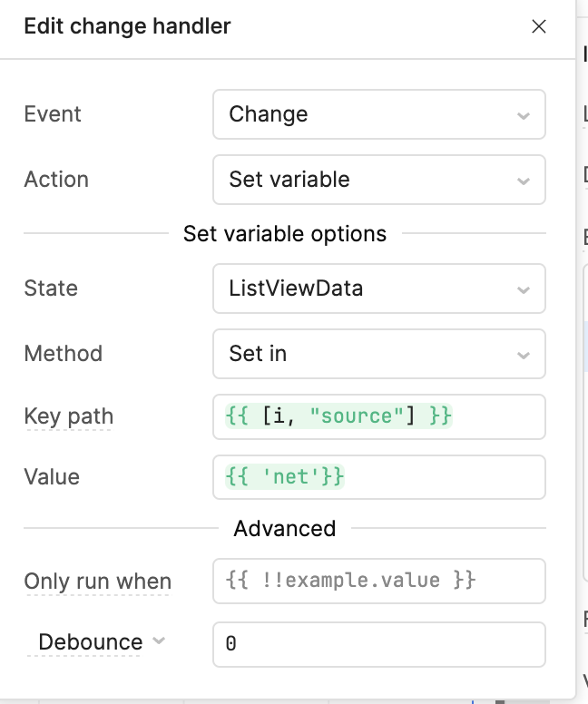Click the underlined Value label
The height and width of the screenshot is (704, 588).
tap(52, 477)
